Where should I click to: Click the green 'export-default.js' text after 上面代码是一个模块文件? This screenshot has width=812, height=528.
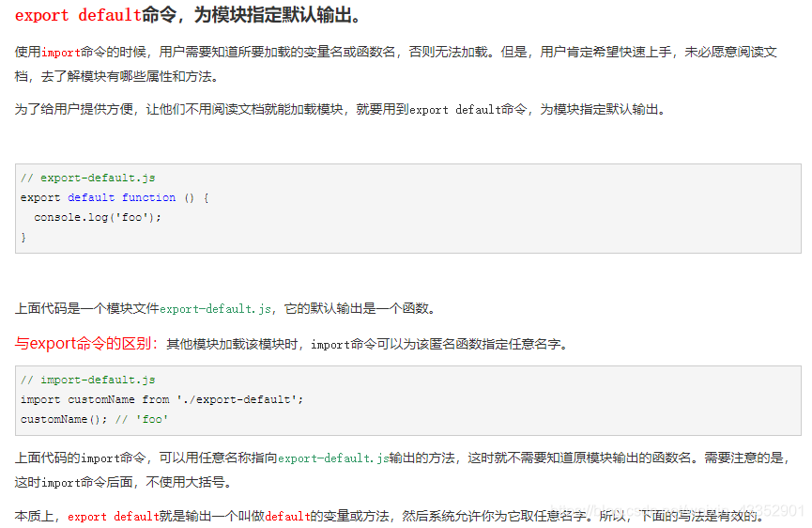click(x=215, y=309)
